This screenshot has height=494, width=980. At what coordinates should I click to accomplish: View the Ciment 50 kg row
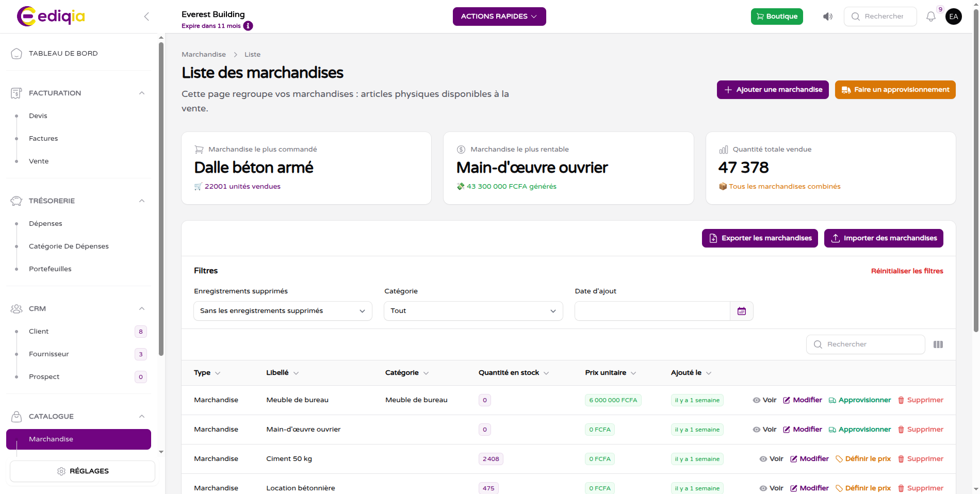click(771, 459)
